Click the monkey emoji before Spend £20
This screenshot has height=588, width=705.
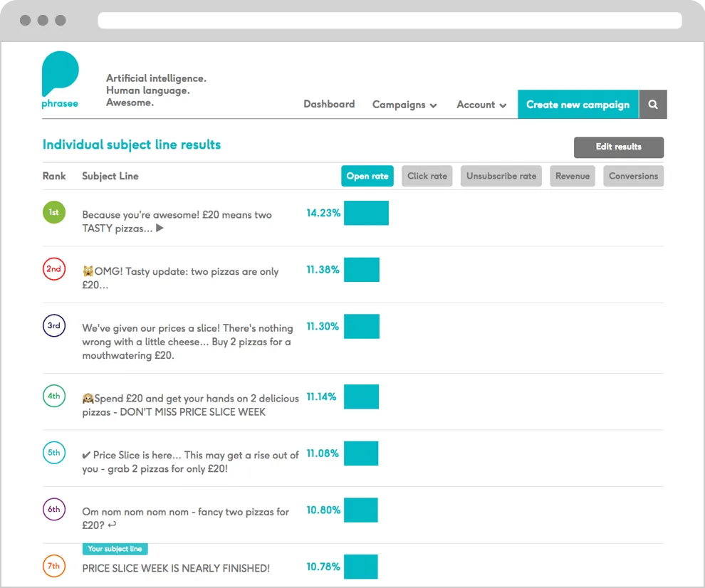[x=88, y=399]
